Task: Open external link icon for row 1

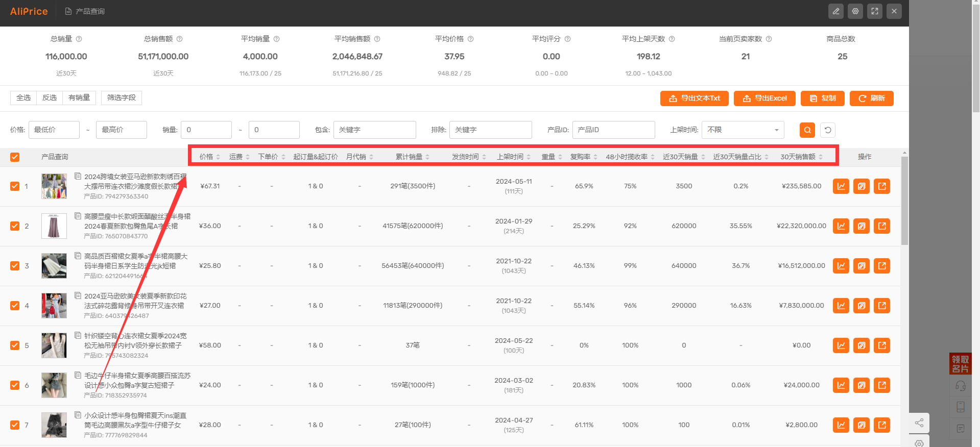Action: click(882, 186)
